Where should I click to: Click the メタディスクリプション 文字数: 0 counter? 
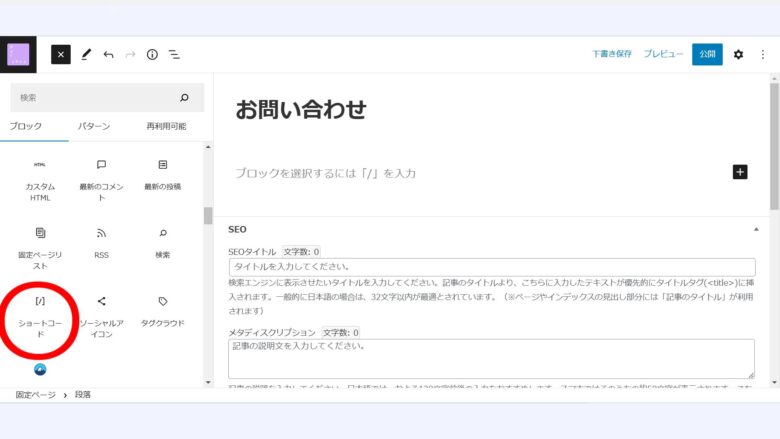pyautogui.click(x=340, y=332)
